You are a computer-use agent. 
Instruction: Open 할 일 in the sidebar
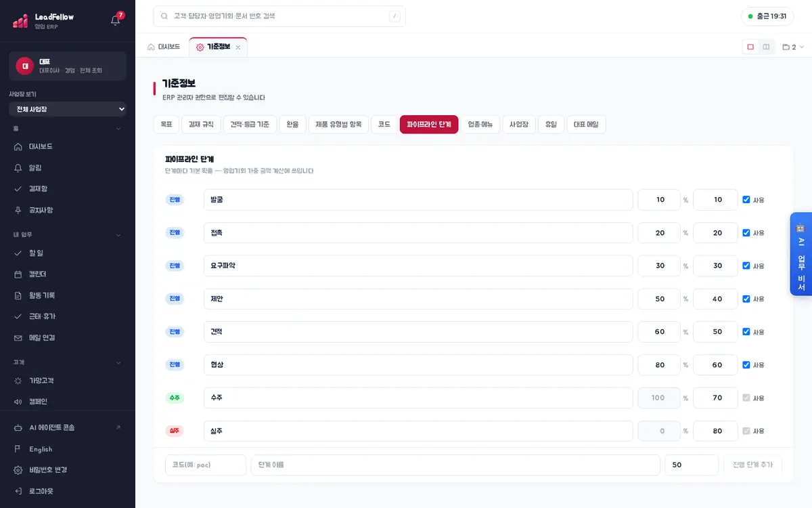click(x=68, y=253)
